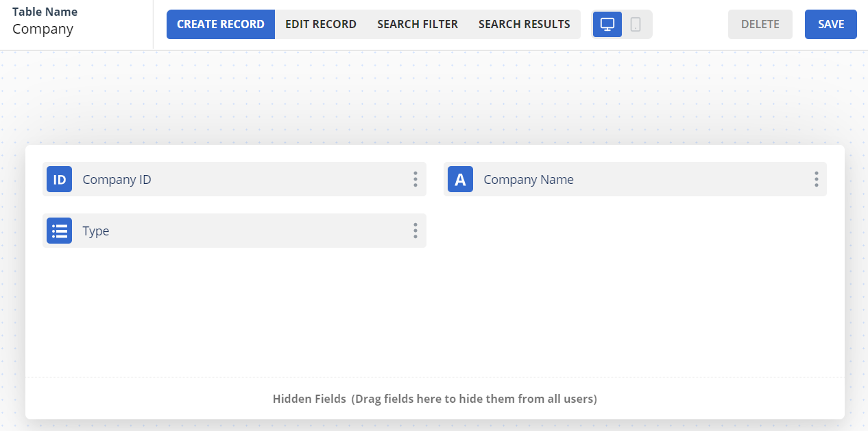Open the Company ID field options menu
The image size is (868, 431).
415,180
